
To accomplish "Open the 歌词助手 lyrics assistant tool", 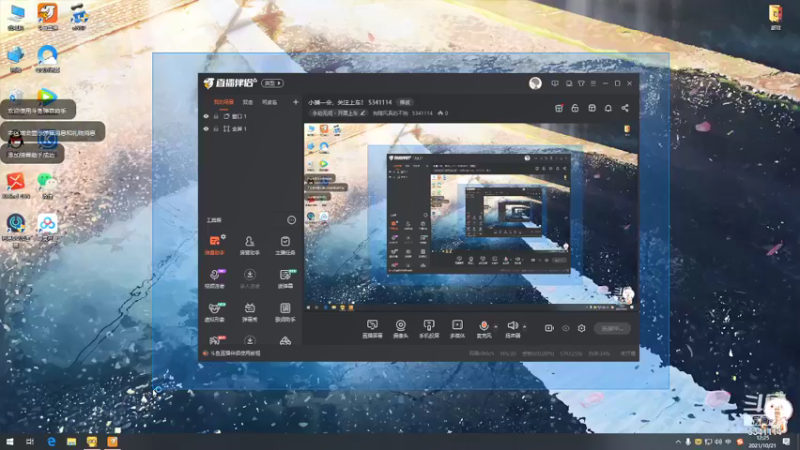I will click(x=285, y=312).
